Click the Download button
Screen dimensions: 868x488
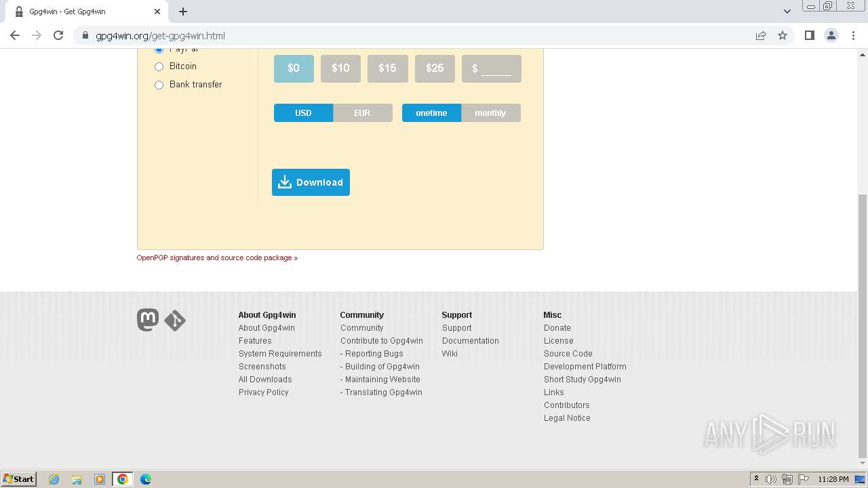pyautogui.click(x=311, y=182)
